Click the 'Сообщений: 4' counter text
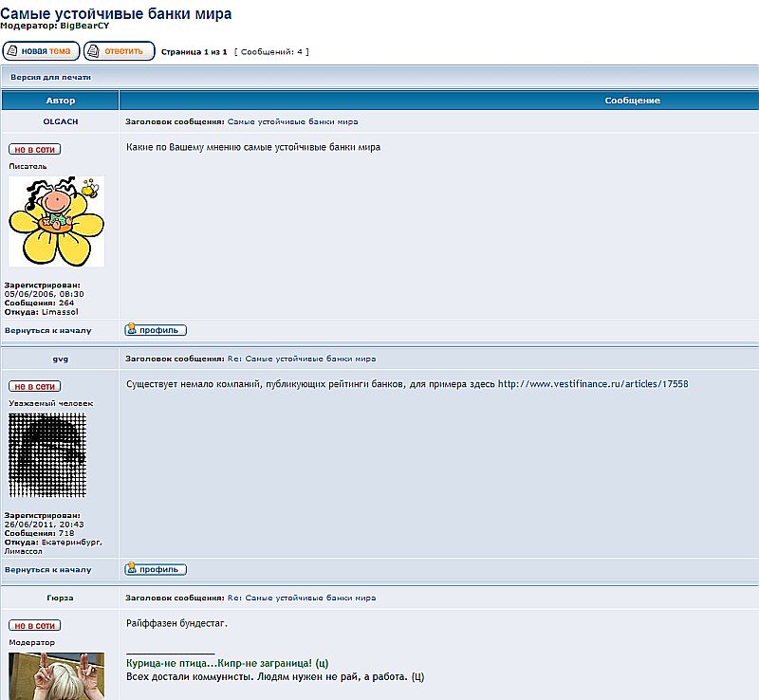The height and width of the screenshot is (700, 759). pos(271,52)
